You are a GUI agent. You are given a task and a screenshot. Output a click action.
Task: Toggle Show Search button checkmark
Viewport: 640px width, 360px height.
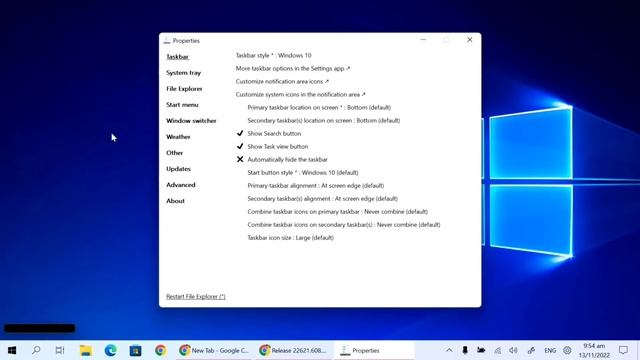click(x=240, y=133)
